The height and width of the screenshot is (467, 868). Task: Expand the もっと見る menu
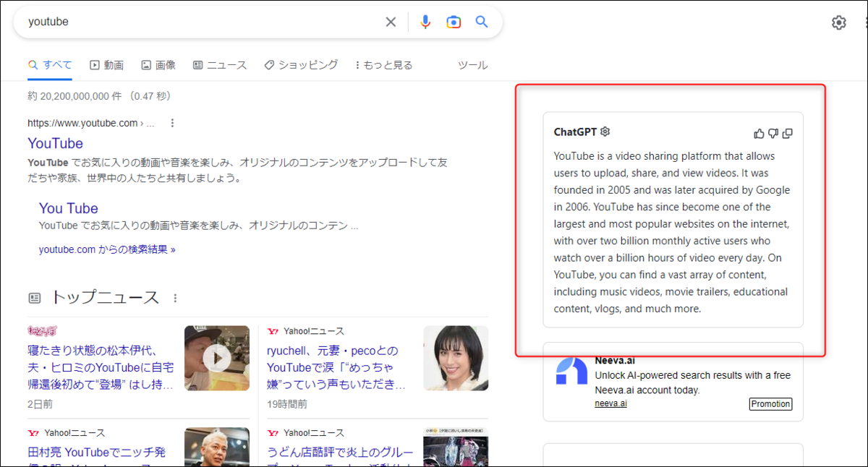[383, 65]
